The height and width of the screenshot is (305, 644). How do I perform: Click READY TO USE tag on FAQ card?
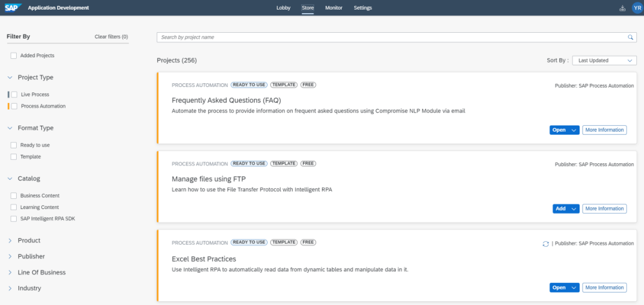[249, 85]
